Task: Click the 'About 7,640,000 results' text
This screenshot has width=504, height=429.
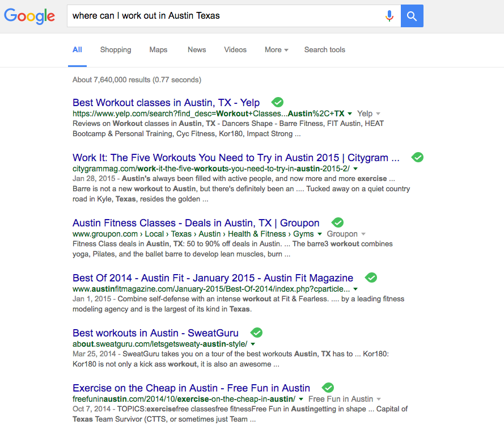Action: point(112,80)
